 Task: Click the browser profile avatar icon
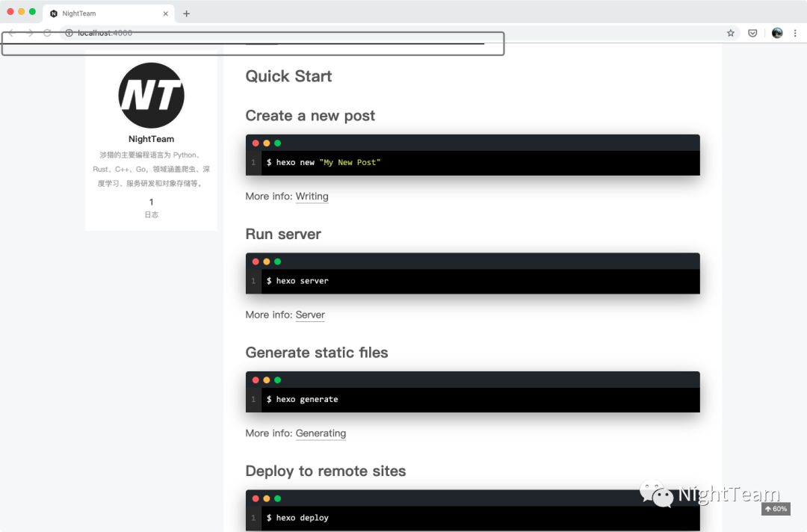coord(777,33)
